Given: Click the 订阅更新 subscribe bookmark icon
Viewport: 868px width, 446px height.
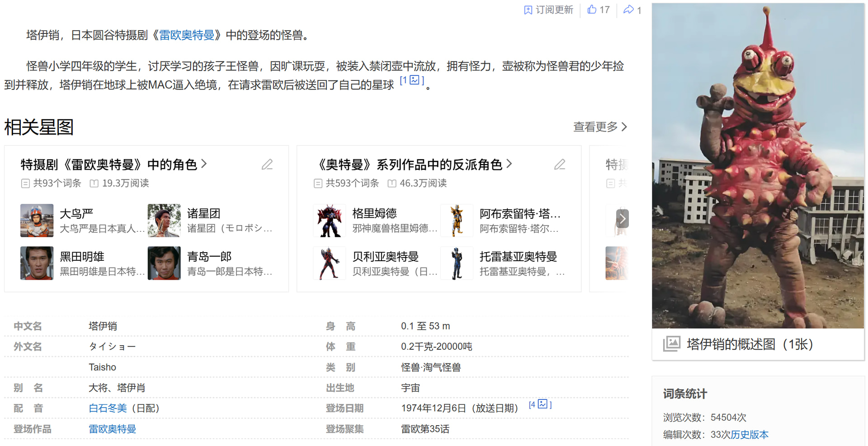Looking at the screenshot, I should (528, 10).
